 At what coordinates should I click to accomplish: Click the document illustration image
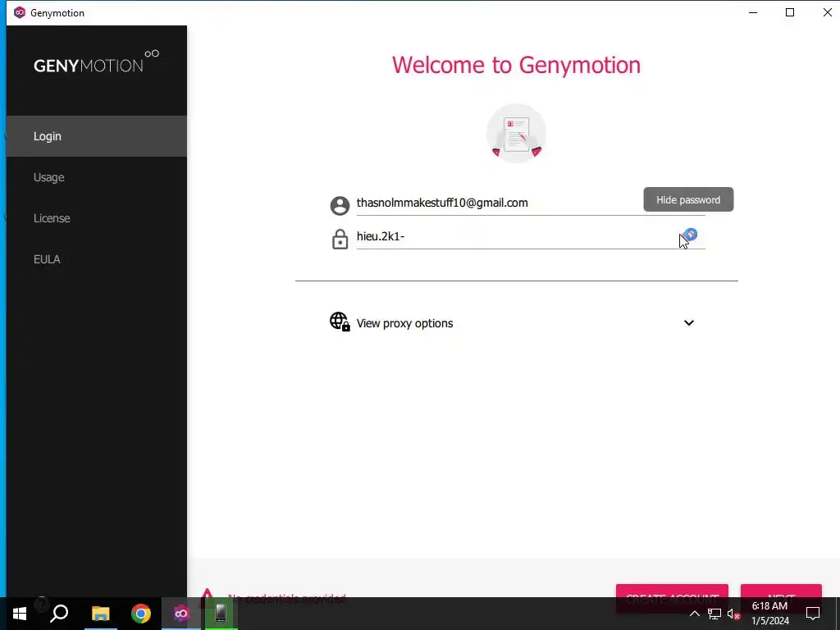point(516,134)
